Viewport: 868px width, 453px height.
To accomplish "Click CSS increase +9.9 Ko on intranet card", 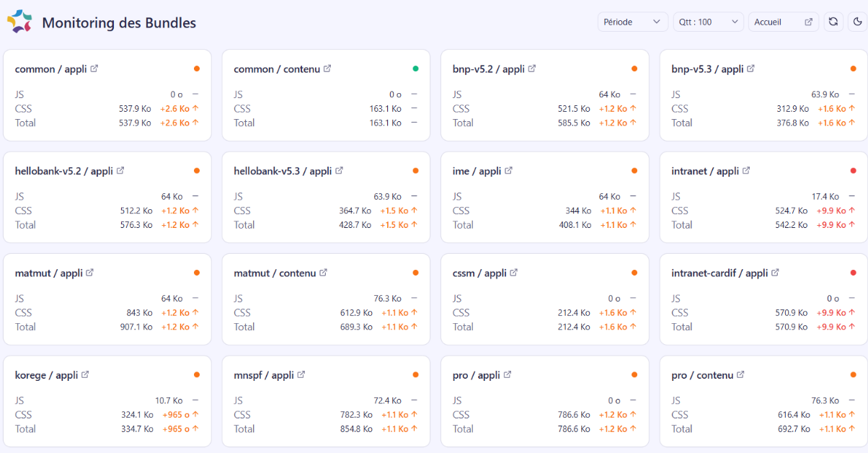I will [x=833, y=211].
